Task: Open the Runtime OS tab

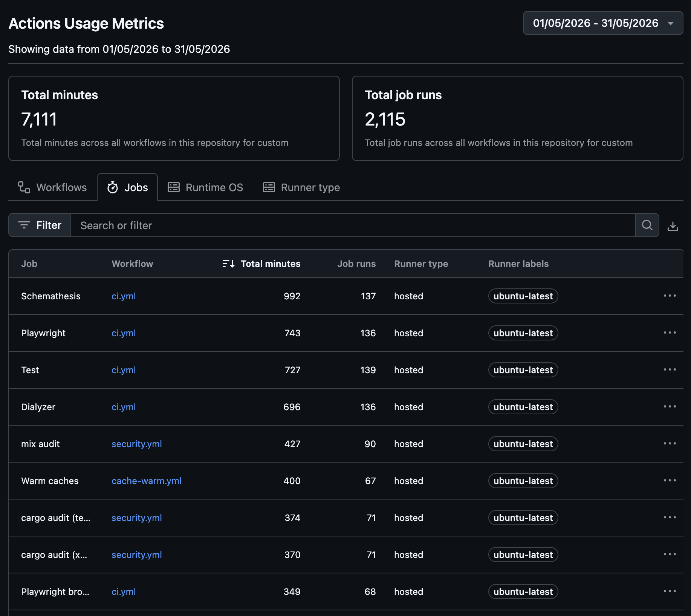Action: pyautogui.click(x=205, y=187)
